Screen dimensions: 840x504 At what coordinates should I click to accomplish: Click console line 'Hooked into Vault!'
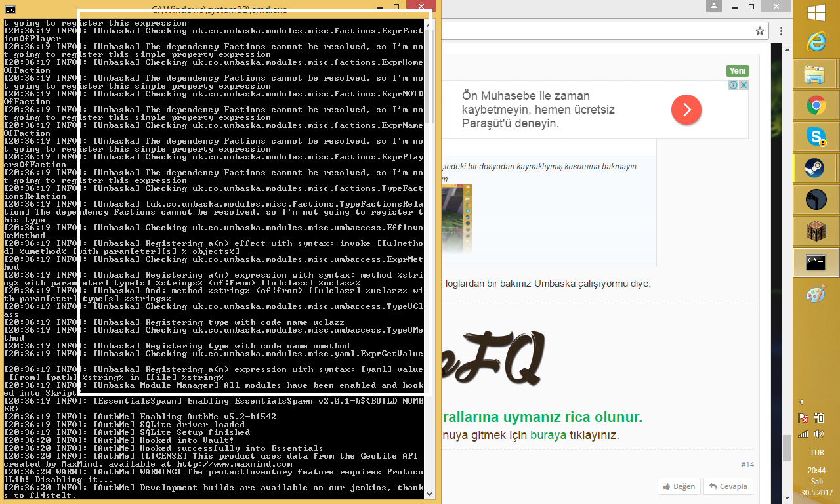[187, 440]
